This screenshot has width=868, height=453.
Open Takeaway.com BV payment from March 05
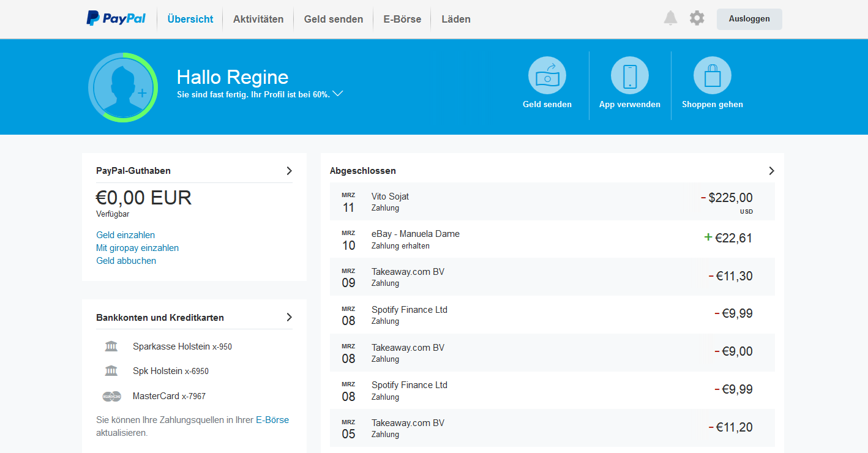[552, 428]
